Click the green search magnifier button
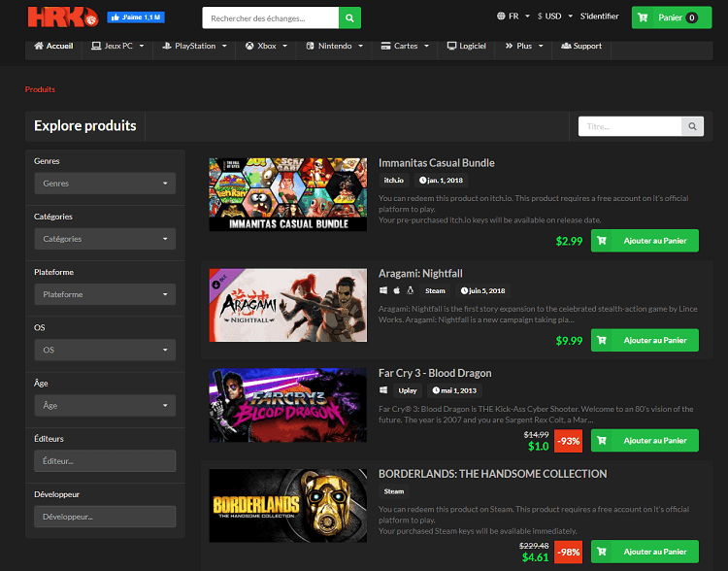 tap(349, 17)
